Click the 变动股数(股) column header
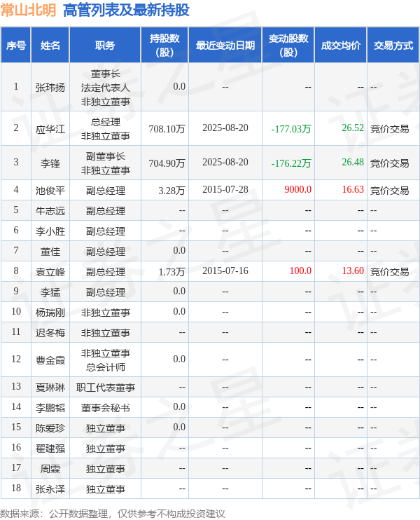Image resolution: width=420 pixels, height=520 pixels. click(288, 46)
